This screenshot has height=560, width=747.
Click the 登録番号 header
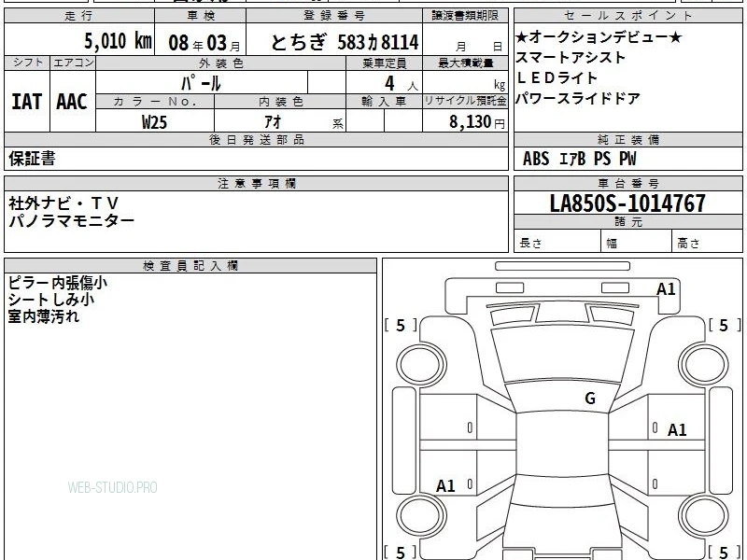tap(334, 16)
